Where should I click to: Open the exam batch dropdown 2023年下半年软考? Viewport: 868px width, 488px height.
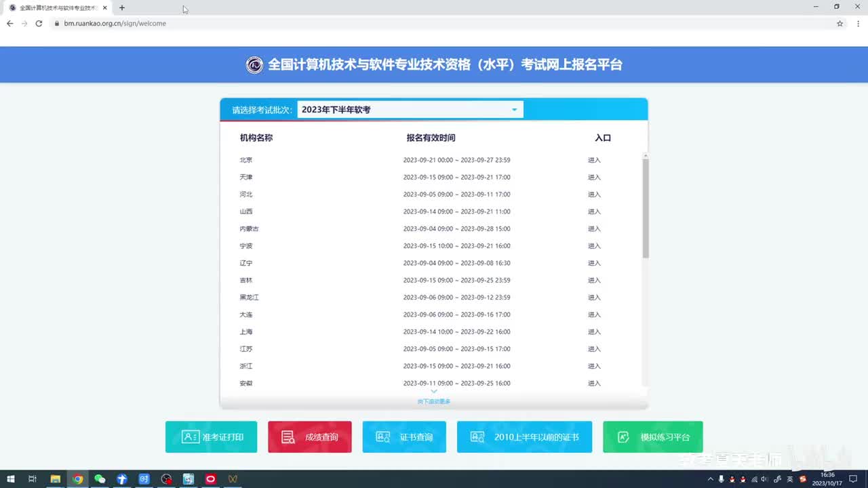point(410,110)
